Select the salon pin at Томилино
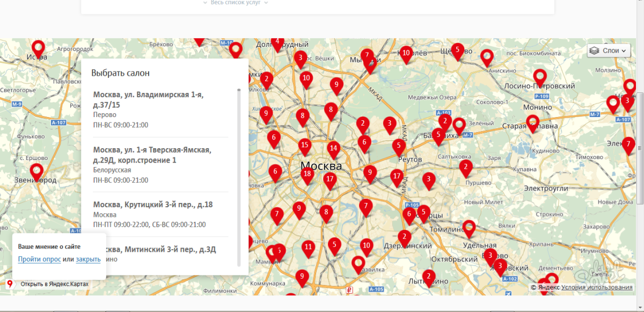Image resolution: width=644 pixels, height=312 pixels. (469, 228)
